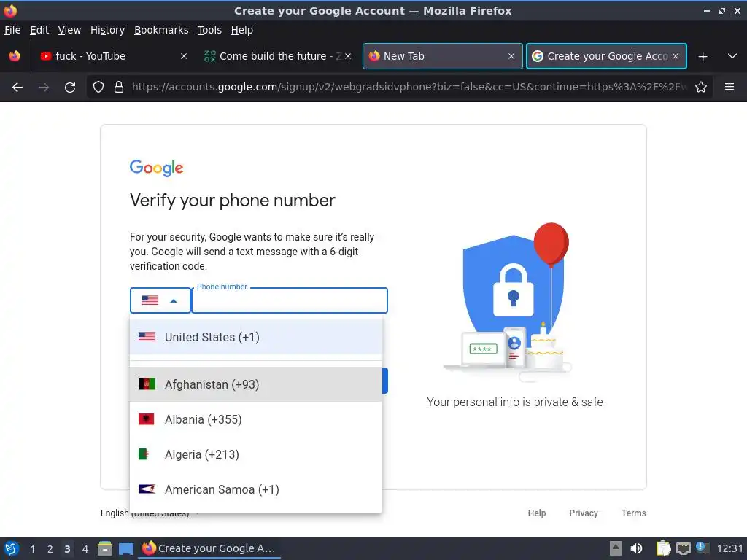Image resolution: width=747 pixels, height=560 pixels.
Task: Click the Google logo
Action: [156, 168]
